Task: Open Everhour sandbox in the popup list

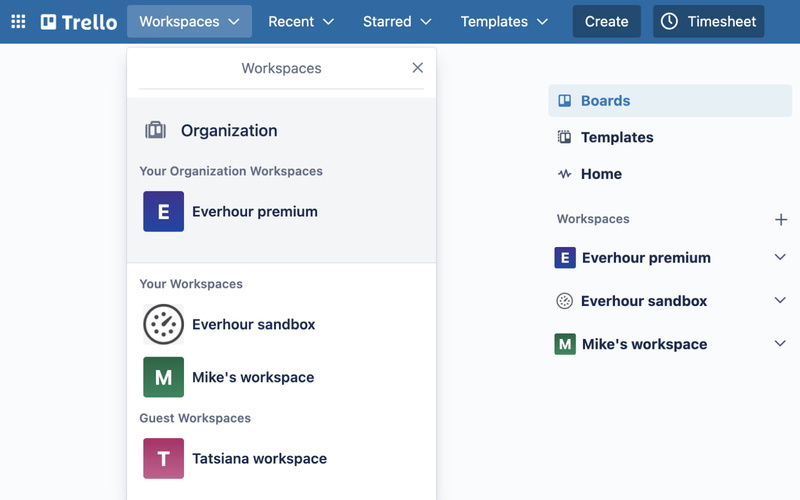Action: pos(254,324)
